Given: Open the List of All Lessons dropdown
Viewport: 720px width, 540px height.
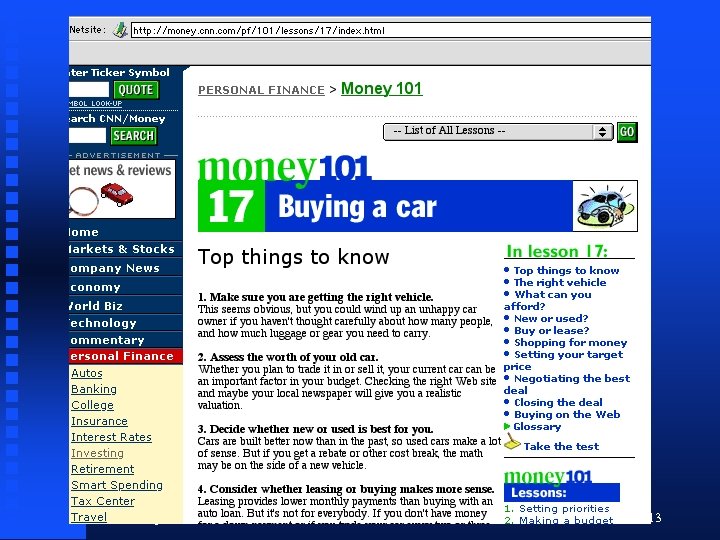Looking at the screenshot, I should tap(498, 132).
